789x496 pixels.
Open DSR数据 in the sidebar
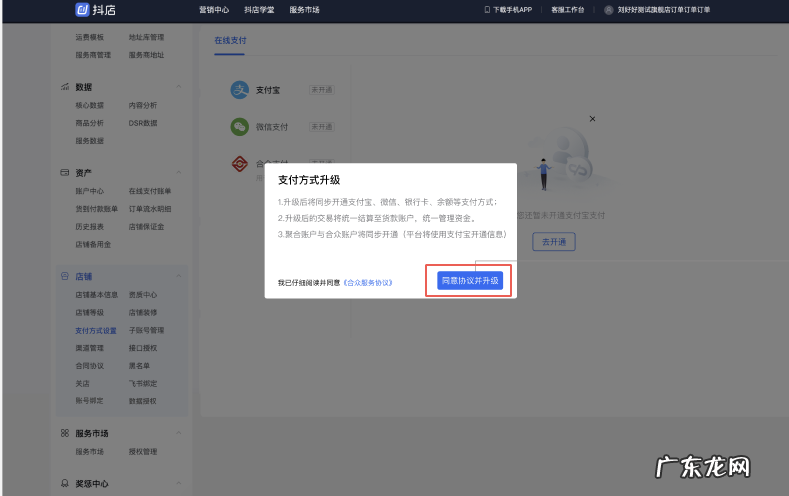tap(143, 123)
